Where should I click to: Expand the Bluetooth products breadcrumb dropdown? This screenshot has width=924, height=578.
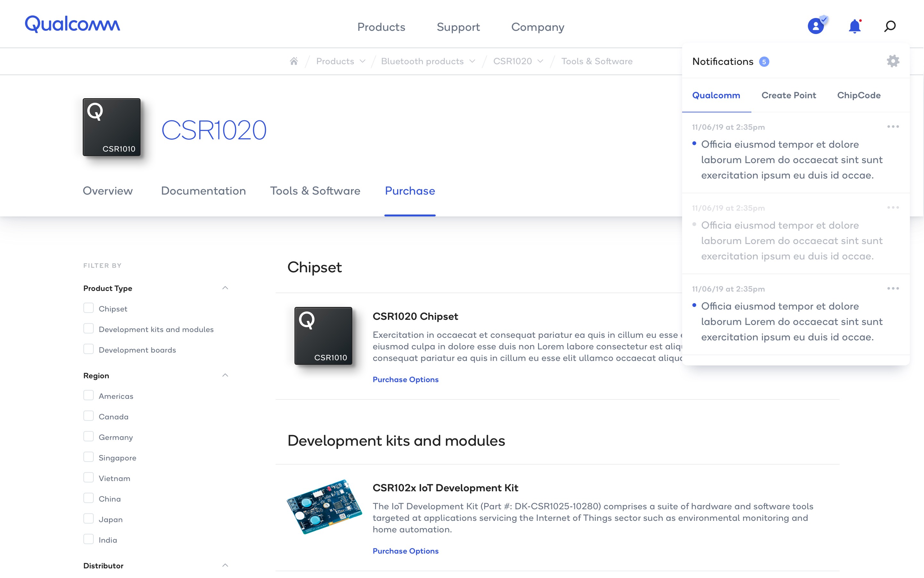click(x=472, y=61)
